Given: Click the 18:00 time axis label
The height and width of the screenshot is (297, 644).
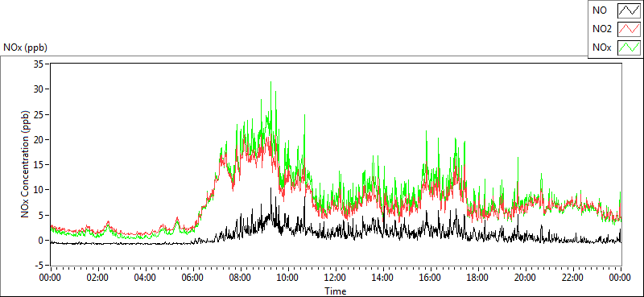Looking at the screenshot, I should (x=478, y=278).
